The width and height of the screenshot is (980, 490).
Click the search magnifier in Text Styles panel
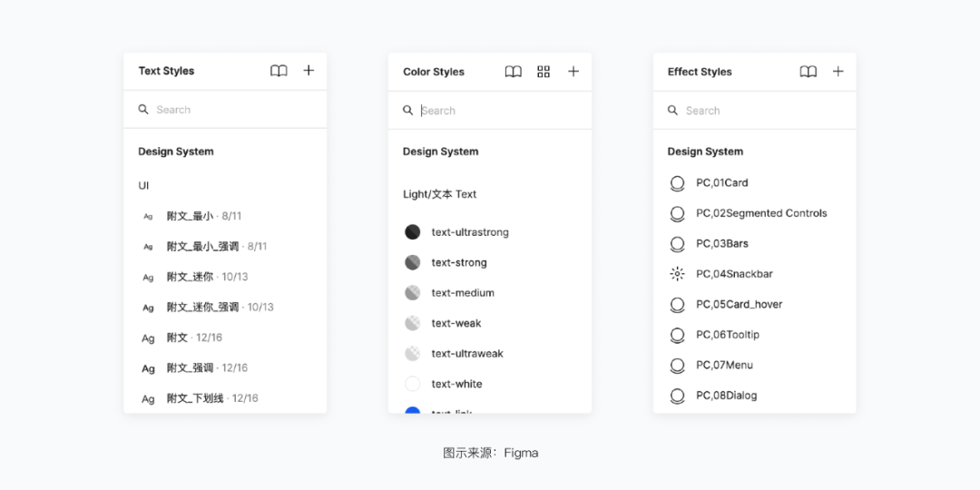[x=143, y=110]
